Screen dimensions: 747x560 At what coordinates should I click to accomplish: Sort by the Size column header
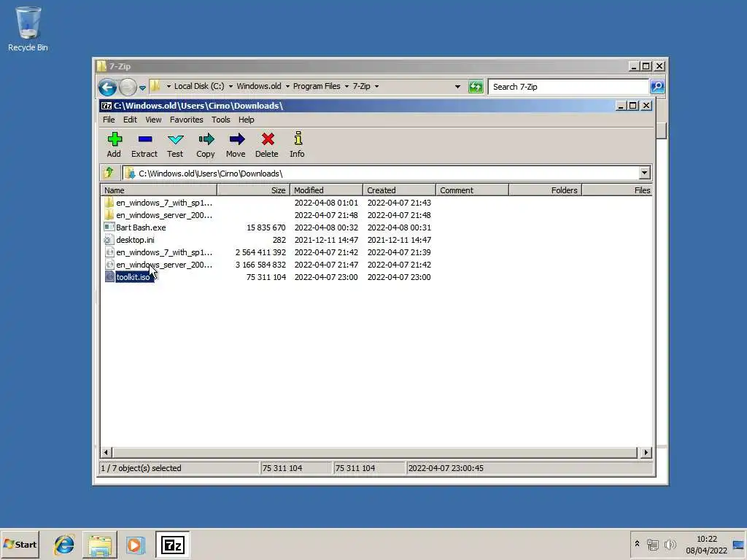point(253,190)
